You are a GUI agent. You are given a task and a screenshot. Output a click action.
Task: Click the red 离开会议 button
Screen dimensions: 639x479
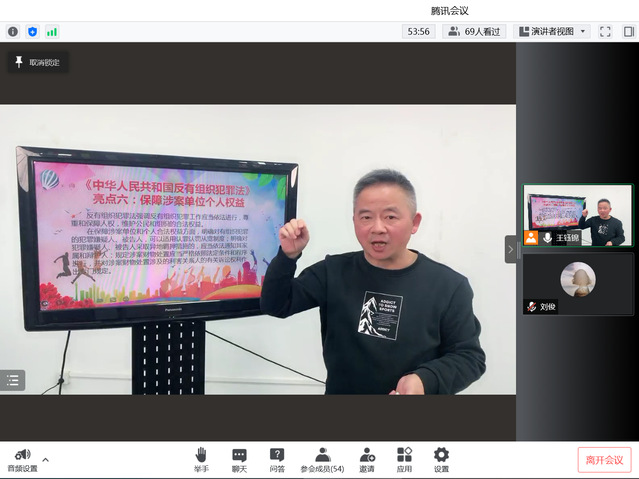pyautogui.click(x=604, y=460)
